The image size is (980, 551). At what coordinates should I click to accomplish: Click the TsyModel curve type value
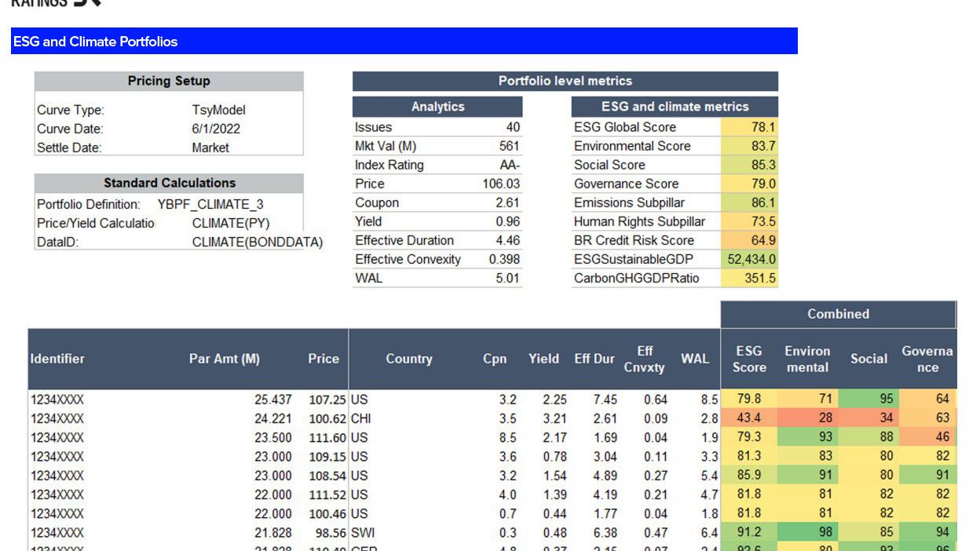pos(218,110)
